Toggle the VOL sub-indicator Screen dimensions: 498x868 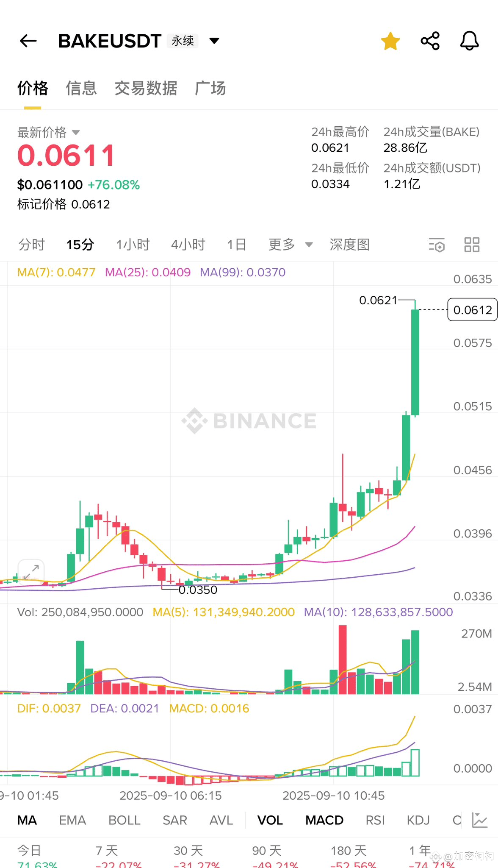pos(270,820)
